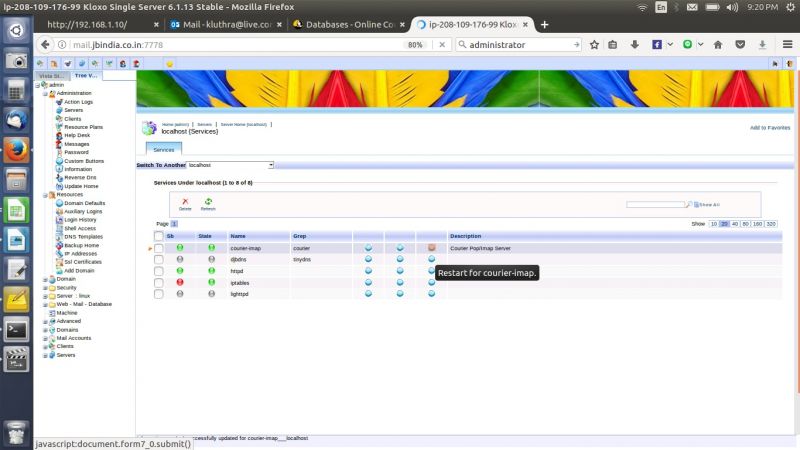Toggle the select-all checkbox in table header

pyautogui.click(x=159, y=236)
